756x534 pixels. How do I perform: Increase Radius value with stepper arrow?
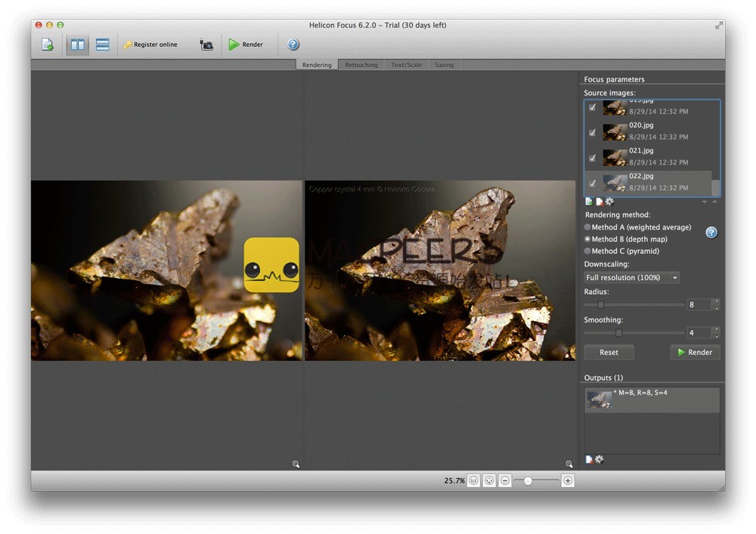[x=716, y=301]
